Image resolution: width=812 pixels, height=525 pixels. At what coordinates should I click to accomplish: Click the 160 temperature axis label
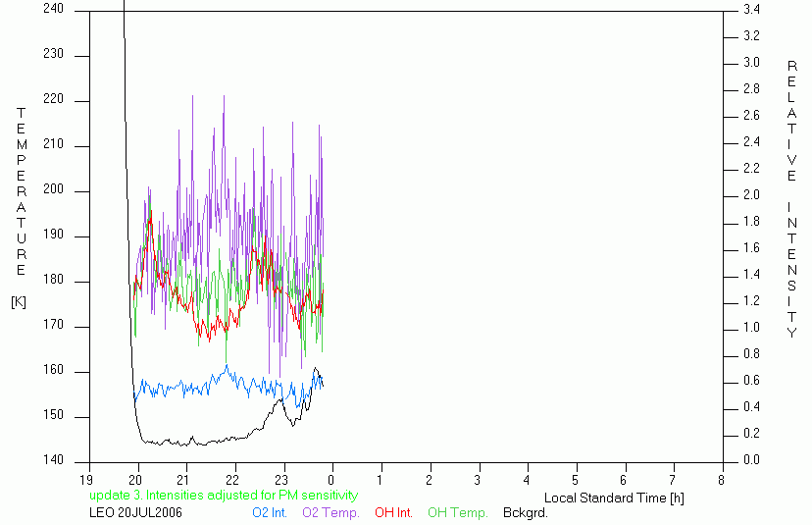(x=53, y=370)
